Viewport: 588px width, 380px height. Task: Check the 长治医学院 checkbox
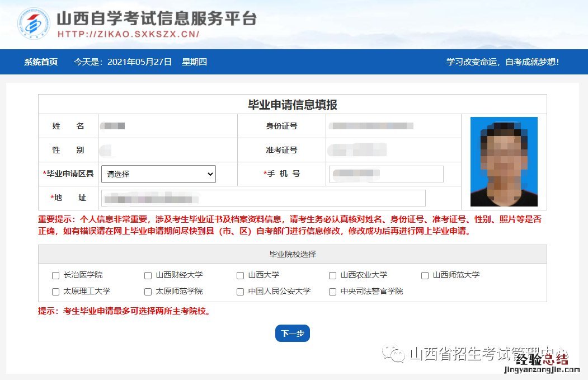click(x=55, y=275)
